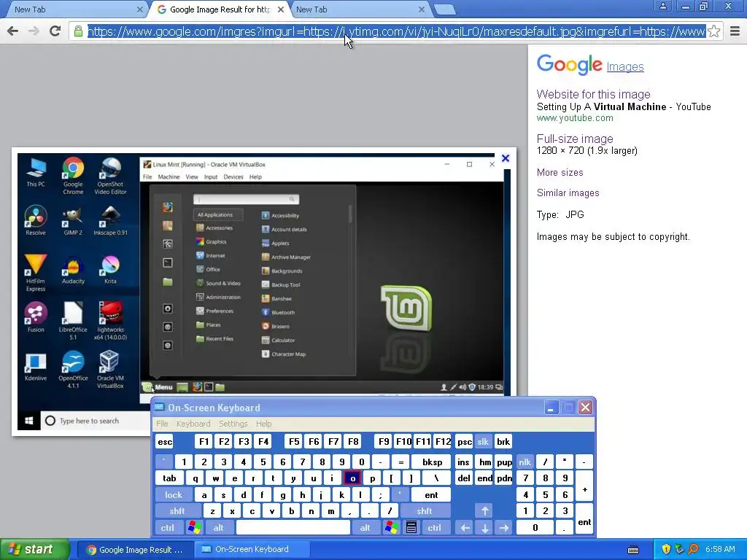This screenshot has width=747, height=560.
Task: Open the Chrome hamburger menu
Action: point(735,31)
